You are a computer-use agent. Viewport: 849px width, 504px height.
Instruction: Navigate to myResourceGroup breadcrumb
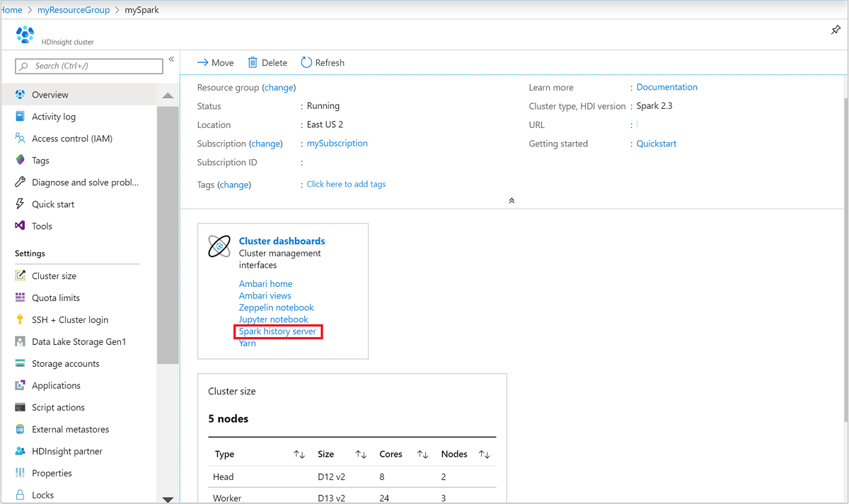click(x=74, y=10)
